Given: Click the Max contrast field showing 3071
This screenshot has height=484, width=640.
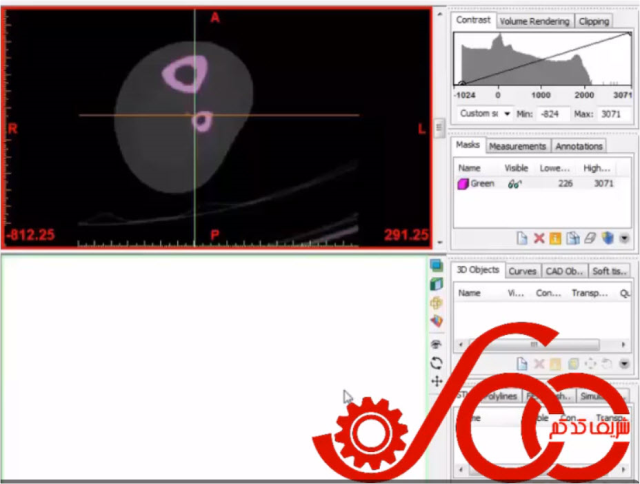Looking at the screenshot, I should [x=615, y=114].
